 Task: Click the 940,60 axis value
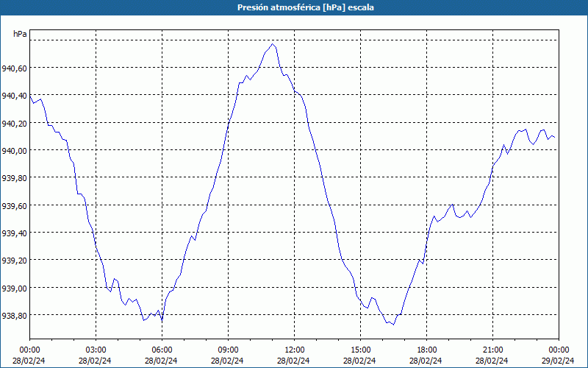(14, 68)
